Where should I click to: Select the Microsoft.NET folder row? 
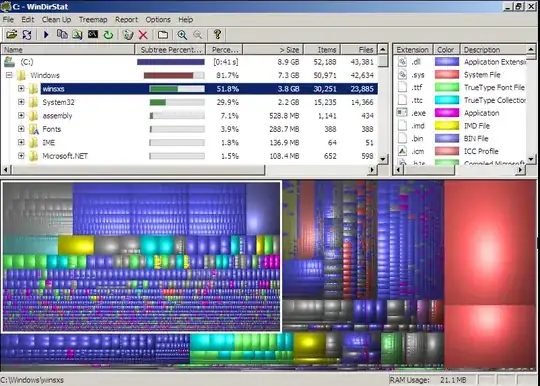pos(189,156)
